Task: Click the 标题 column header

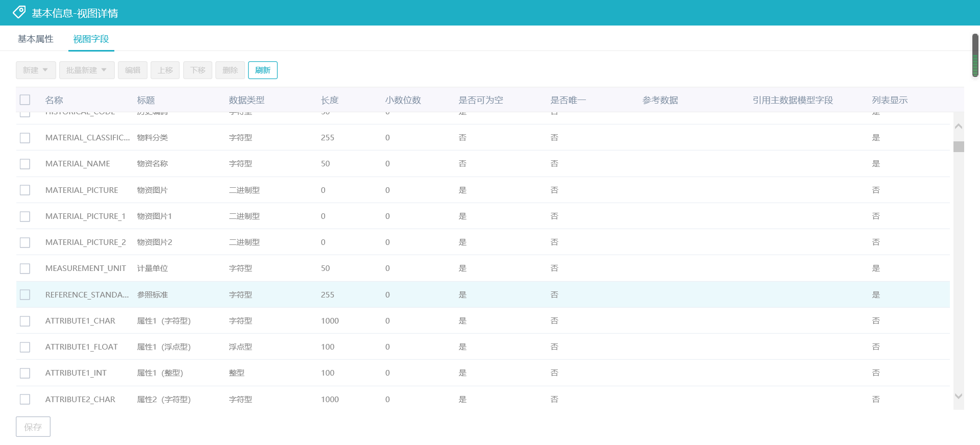Action: pyautogui.click(x=146, y=100)
